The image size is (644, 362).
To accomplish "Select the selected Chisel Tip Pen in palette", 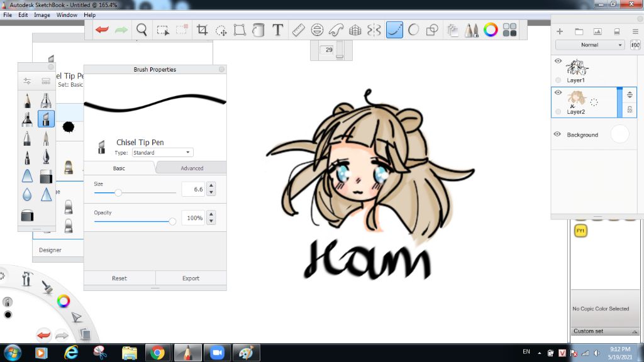I will pyautogui.click(x=46, y=119).
